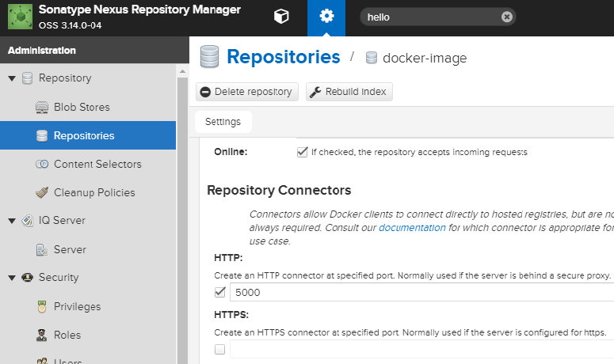614x364 pixels.
Task: Uncheck the HTTP connector checkbox
Action: [x=220, y=292]
